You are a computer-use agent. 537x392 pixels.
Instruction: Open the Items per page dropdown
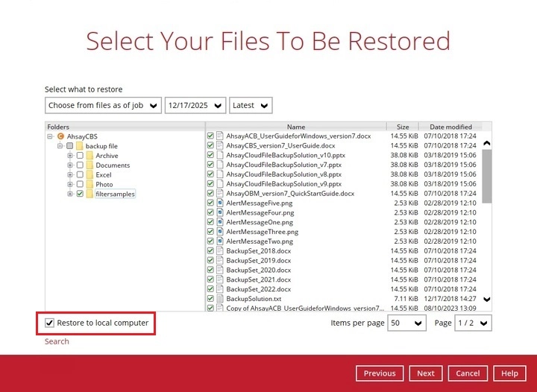pyautogui.click(x=406, y=323)
